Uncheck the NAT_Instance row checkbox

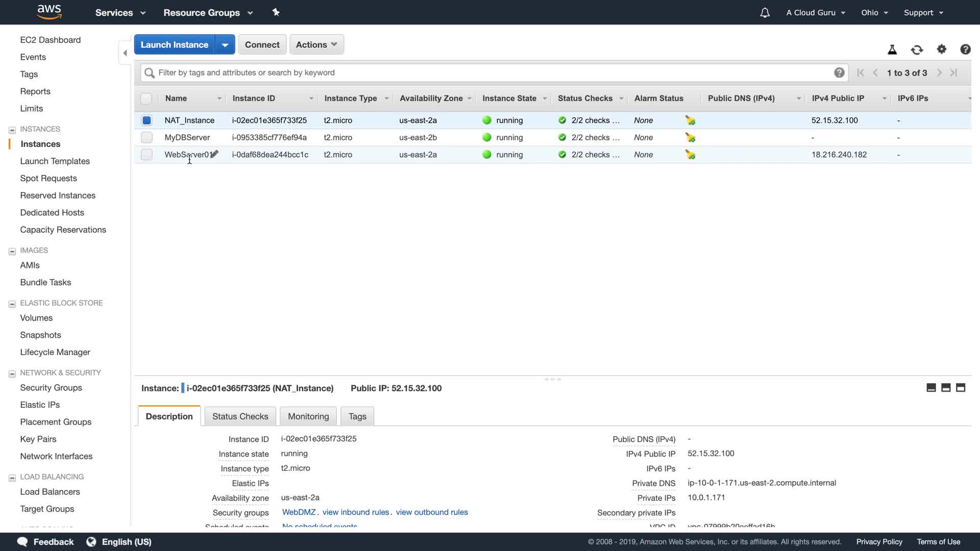[146, 120]
